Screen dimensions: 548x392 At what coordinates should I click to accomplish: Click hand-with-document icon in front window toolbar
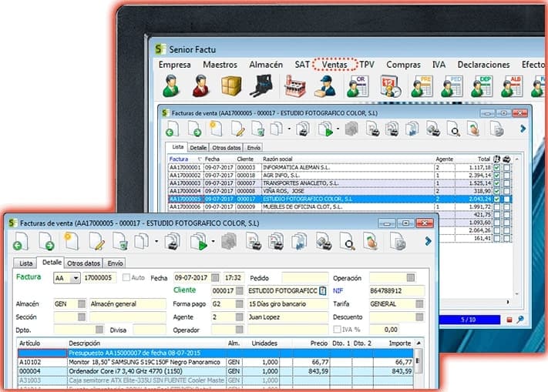pos(371,242)
